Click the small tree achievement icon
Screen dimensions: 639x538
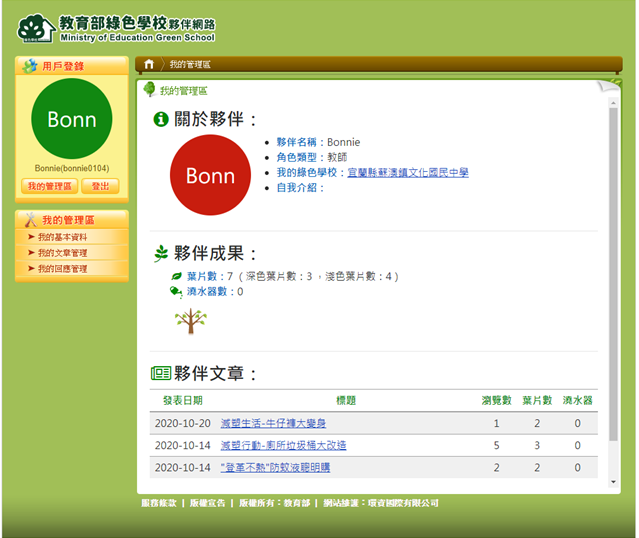190,320
